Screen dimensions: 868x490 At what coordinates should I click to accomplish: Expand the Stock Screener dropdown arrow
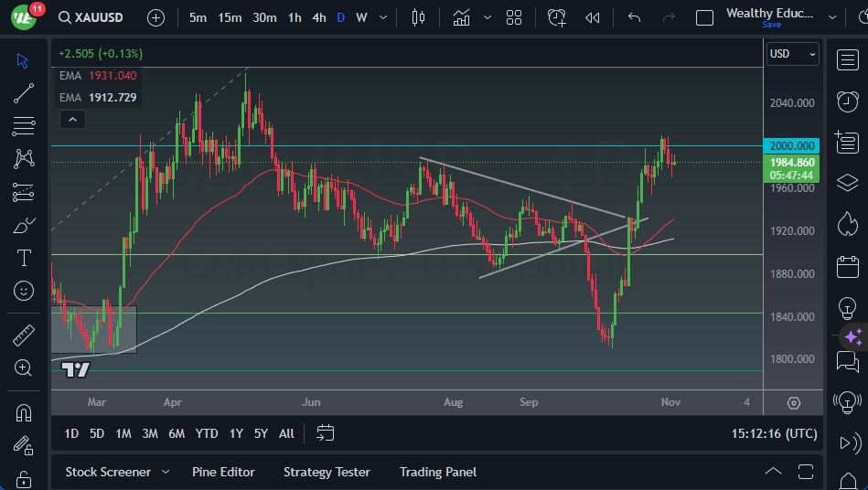point(166,472)
